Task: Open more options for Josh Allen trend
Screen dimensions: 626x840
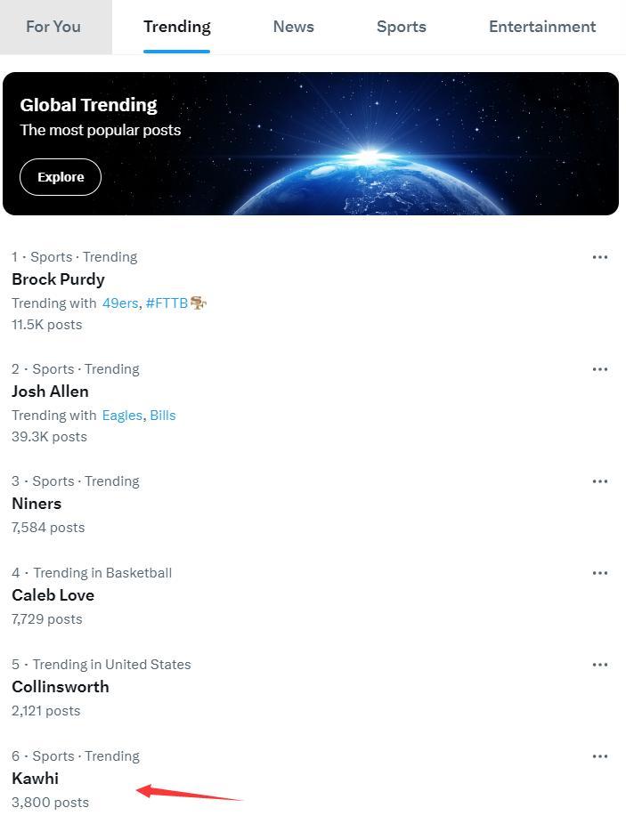Action: (600, 369)
